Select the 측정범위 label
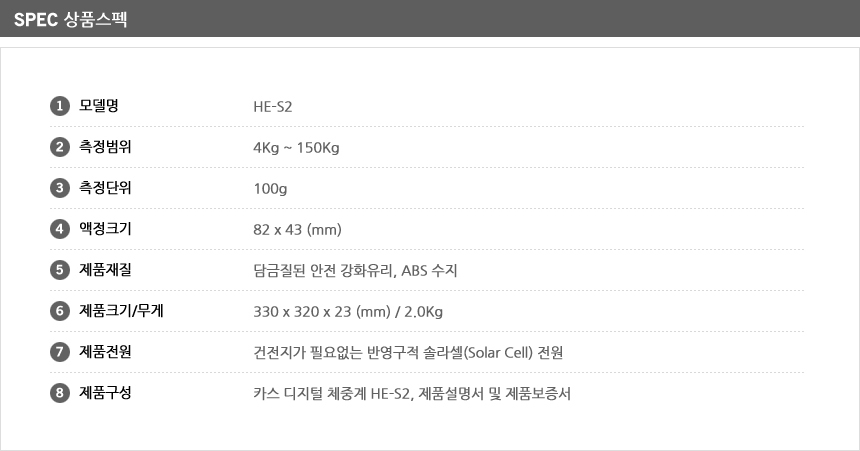The width and height of the screenshot is (860, 451). click(x=106, y=147)
